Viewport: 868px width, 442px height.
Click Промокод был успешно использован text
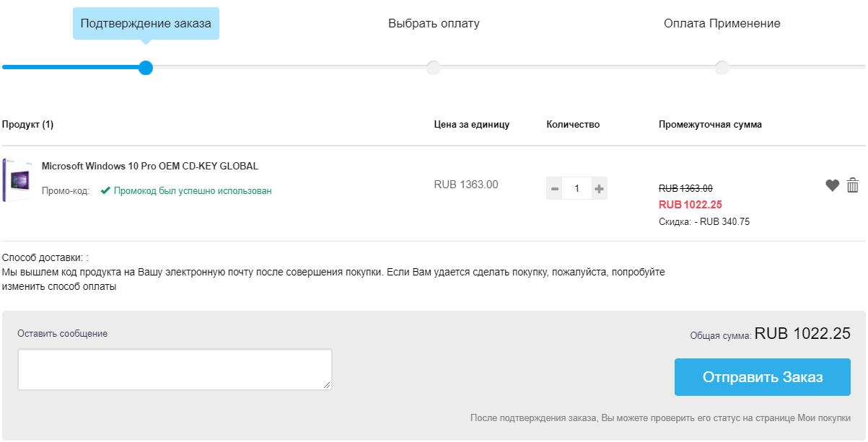point(193,191)
